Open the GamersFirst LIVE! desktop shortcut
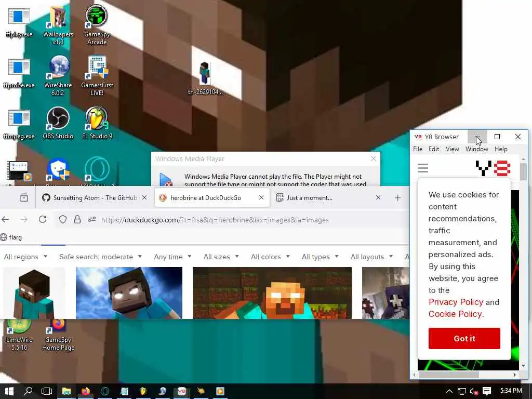This screenshot has width=532, height=399. [x=97, y=76]
